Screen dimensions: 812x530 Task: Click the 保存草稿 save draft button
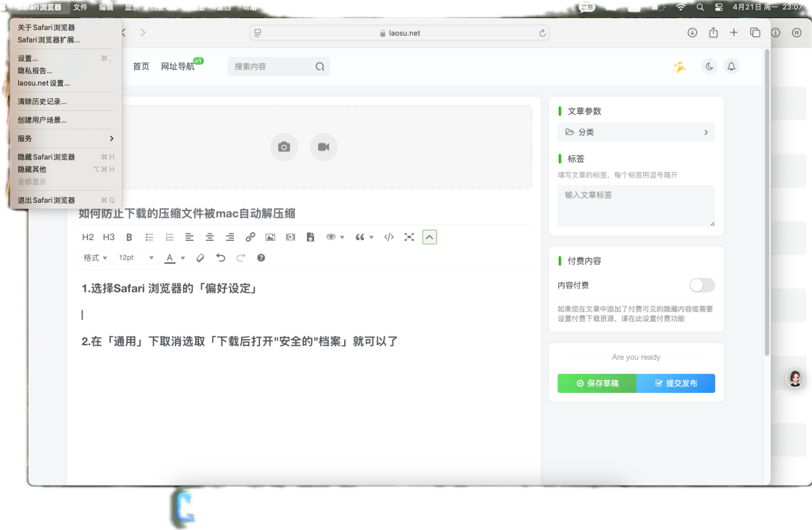point(596,383)
